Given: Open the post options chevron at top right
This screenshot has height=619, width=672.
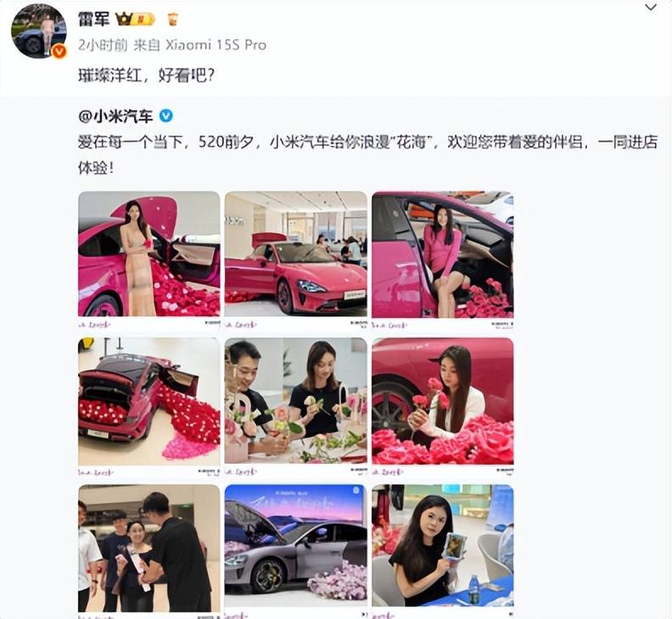Looking at the screenshot, I should (x=651, y=8).
